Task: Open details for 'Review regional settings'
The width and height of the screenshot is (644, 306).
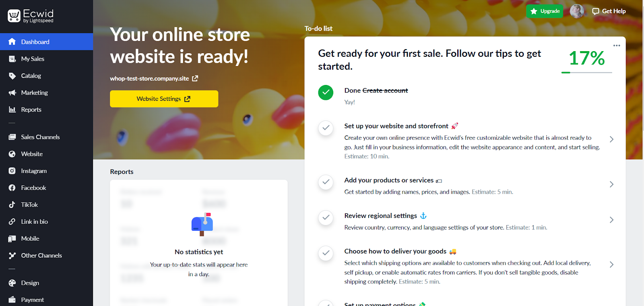Action: (x=611, y=220)
